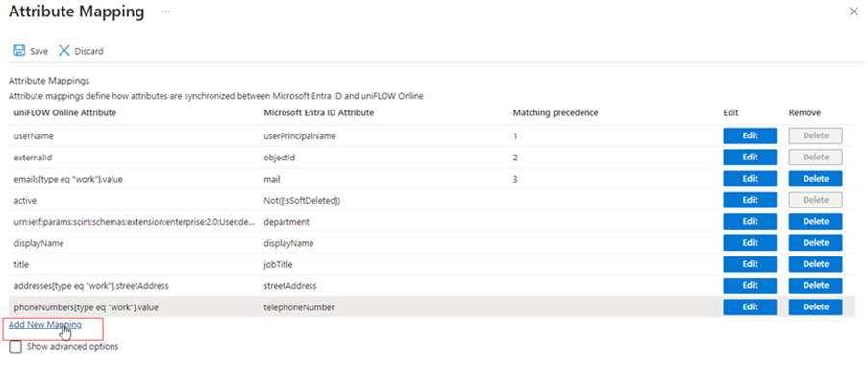Image resolution: width=868 pixels, height=366 pixels.
Task: Edit the emails work value mapping
Action: coord(750,179)
